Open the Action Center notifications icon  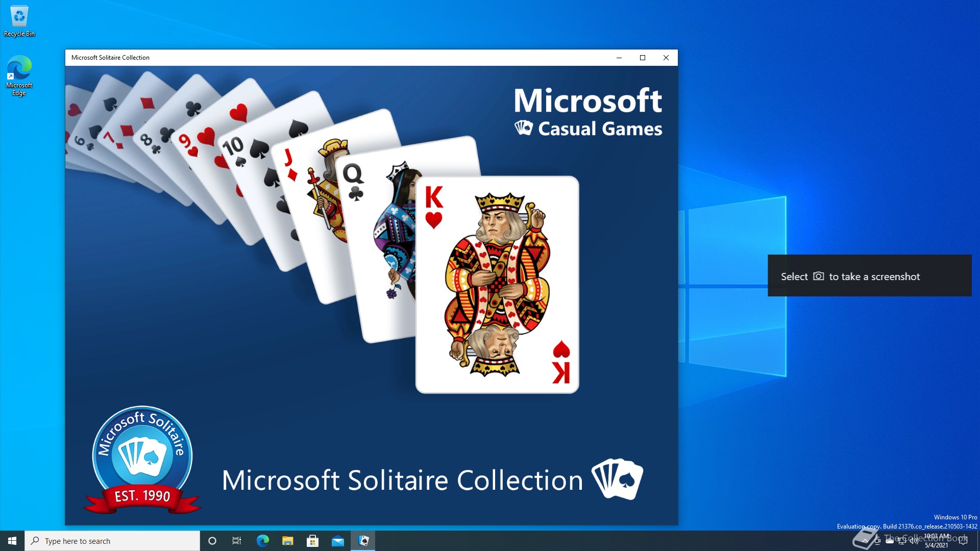pyautogui.click(x=963, y=541)
